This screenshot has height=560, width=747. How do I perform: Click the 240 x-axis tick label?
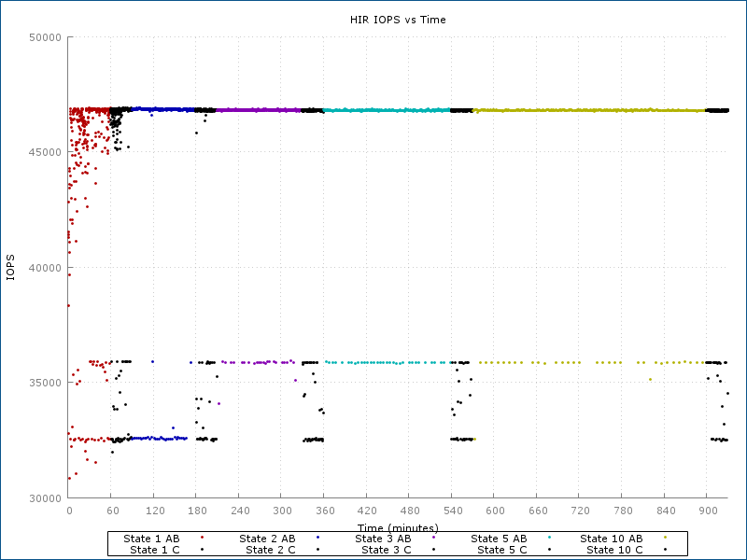point(241,511)
